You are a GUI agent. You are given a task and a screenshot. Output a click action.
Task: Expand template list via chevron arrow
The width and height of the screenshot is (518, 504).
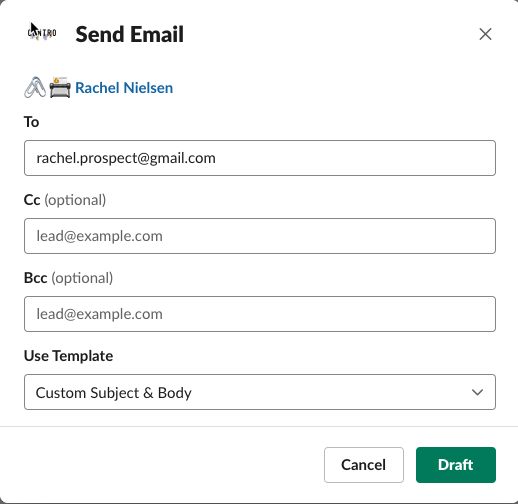477,392
